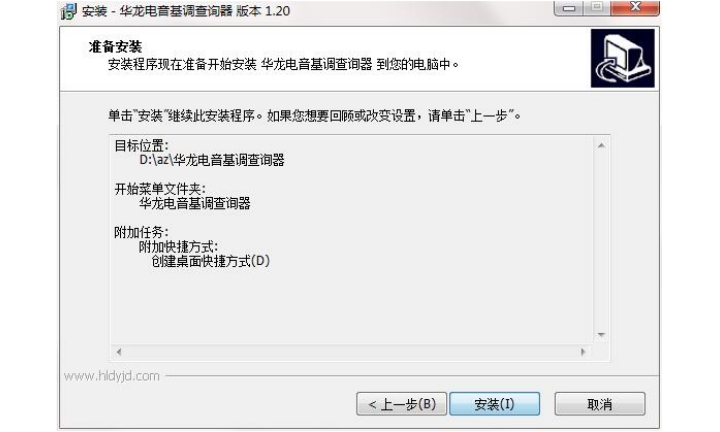Click the summary box scroll up arrow
The image size is (720, 432).
pos(601,146)
